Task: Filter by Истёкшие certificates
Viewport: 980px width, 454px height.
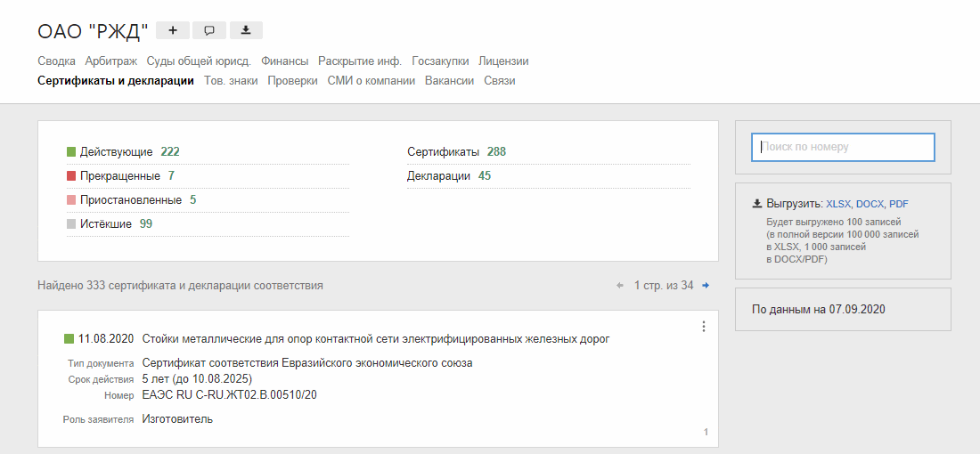Action: [105, 224]
